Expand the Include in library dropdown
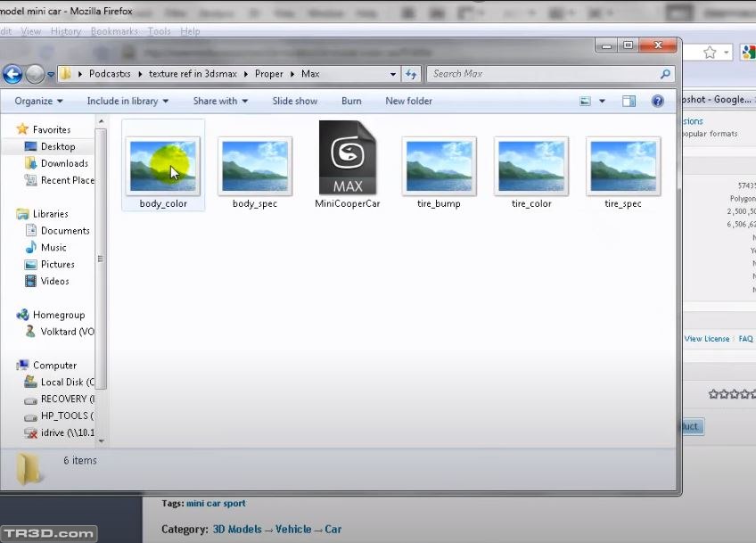Viewport: 756px width, 543px height. (127, 102)
